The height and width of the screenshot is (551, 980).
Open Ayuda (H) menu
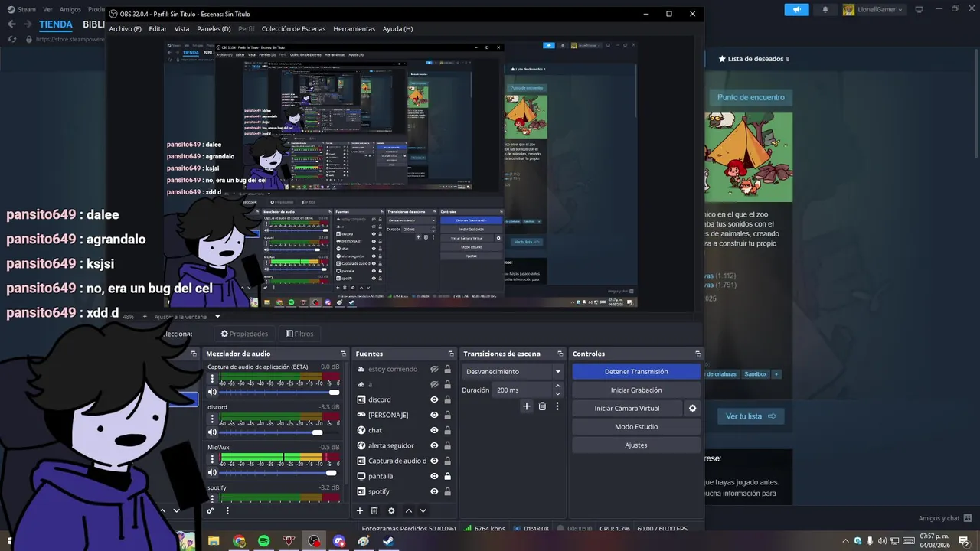point(397,28)
